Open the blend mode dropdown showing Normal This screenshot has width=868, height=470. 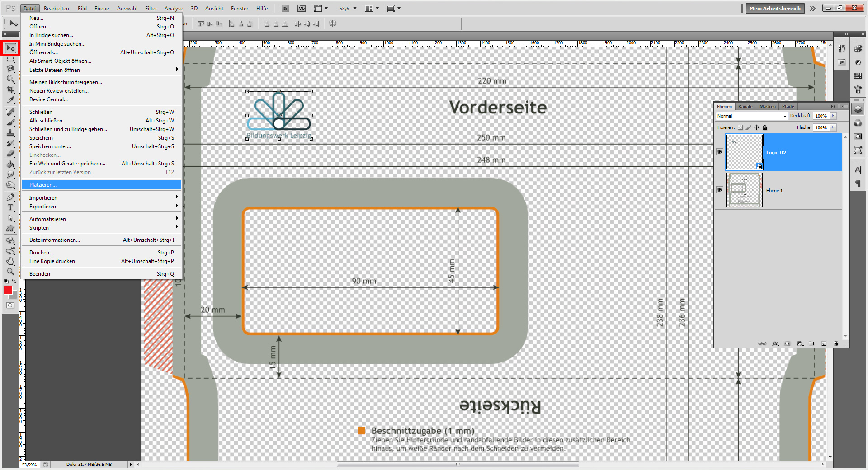click(x=785, y=116)
